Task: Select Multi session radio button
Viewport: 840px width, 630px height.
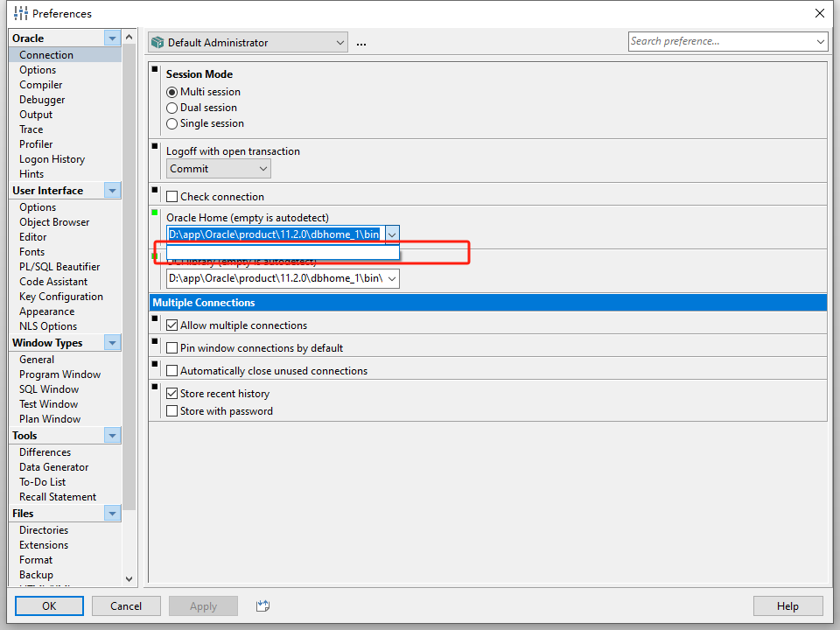Action: click(x=172, y=92)
